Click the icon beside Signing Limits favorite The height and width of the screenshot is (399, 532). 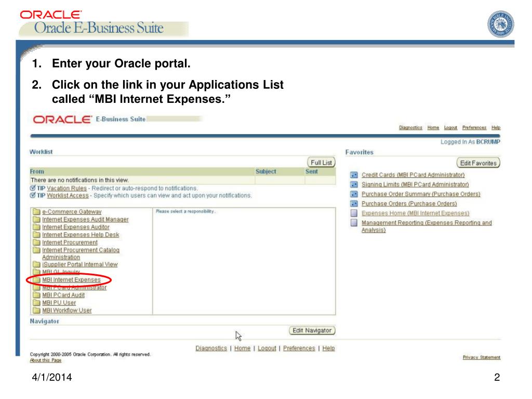point(354,184)
